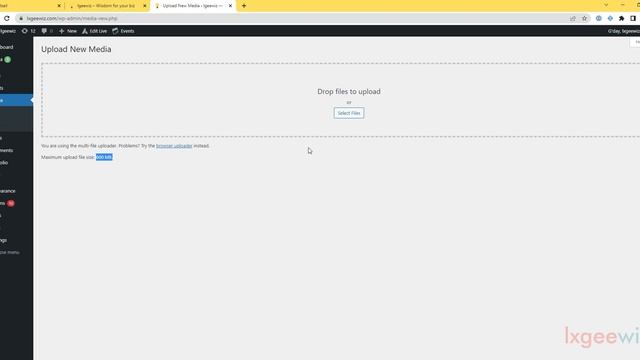Image resolution: width=640 pixels, height=360 pixels.
Task: Click the multi-file uploader notice text
Action: [125, 146]
